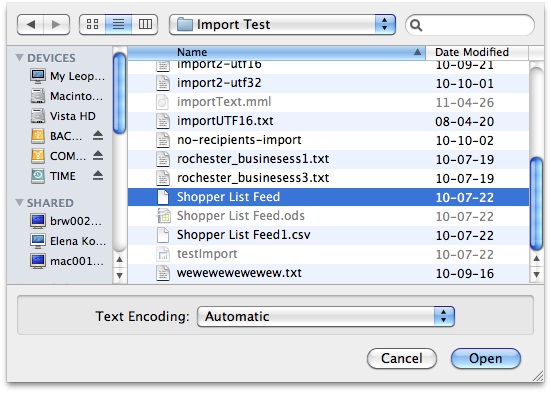Click the TIME Time Machine disk icon
551x393 pixels.
38,176
